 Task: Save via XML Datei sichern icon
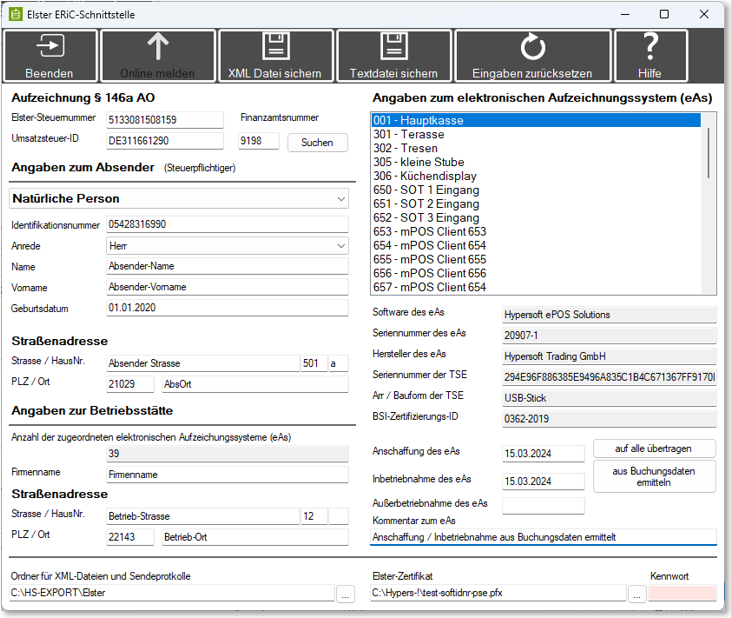[x=275, y=47]
